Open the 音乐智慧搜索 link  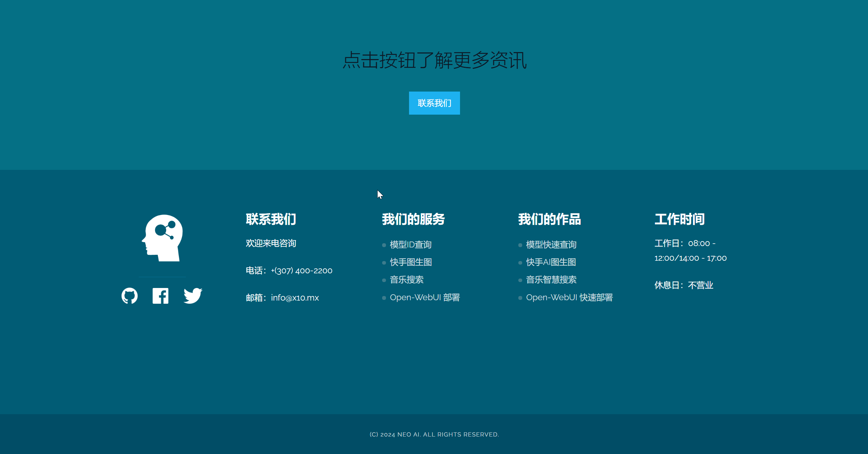(x=551, y=280)
